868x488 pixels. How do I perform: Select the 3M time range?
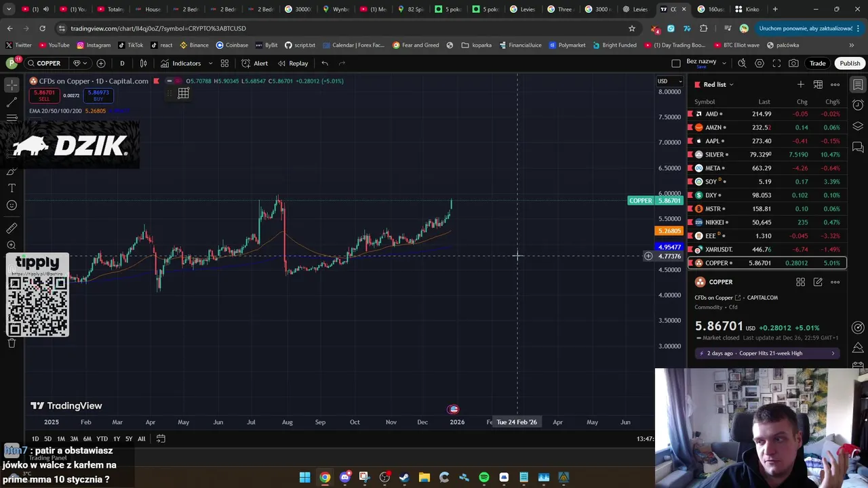point(74,439)
